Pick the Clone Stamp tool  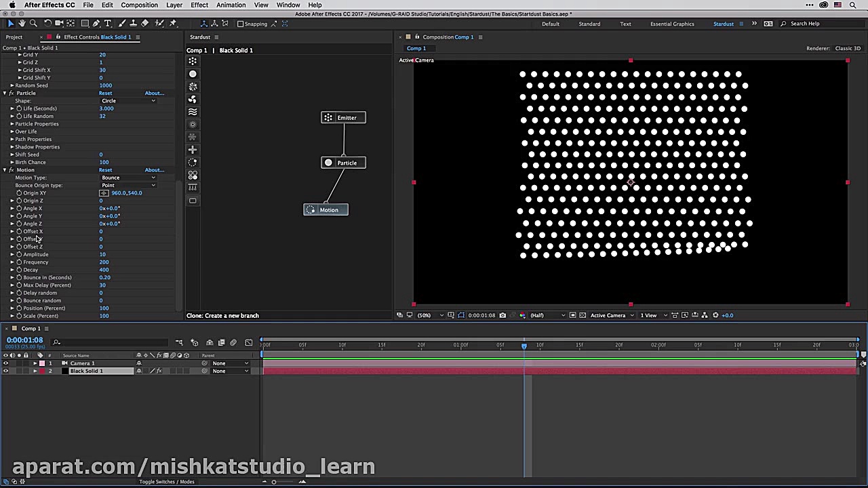click(133, 23)
